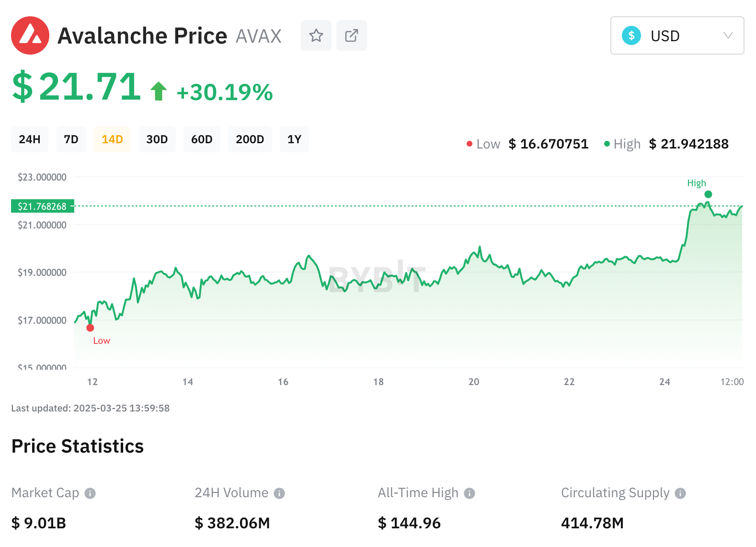
Task: Click the green High marker on chart
Action: [x=708, y=194]
